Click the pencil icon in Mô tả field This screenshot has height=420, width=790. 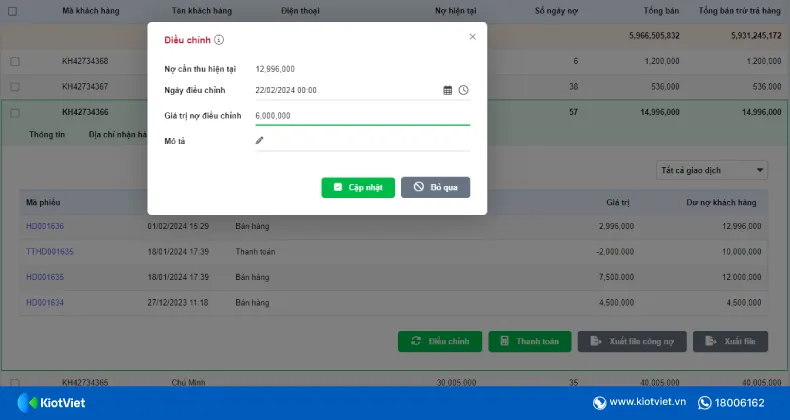pyautogui.click(x=260, y=141)
